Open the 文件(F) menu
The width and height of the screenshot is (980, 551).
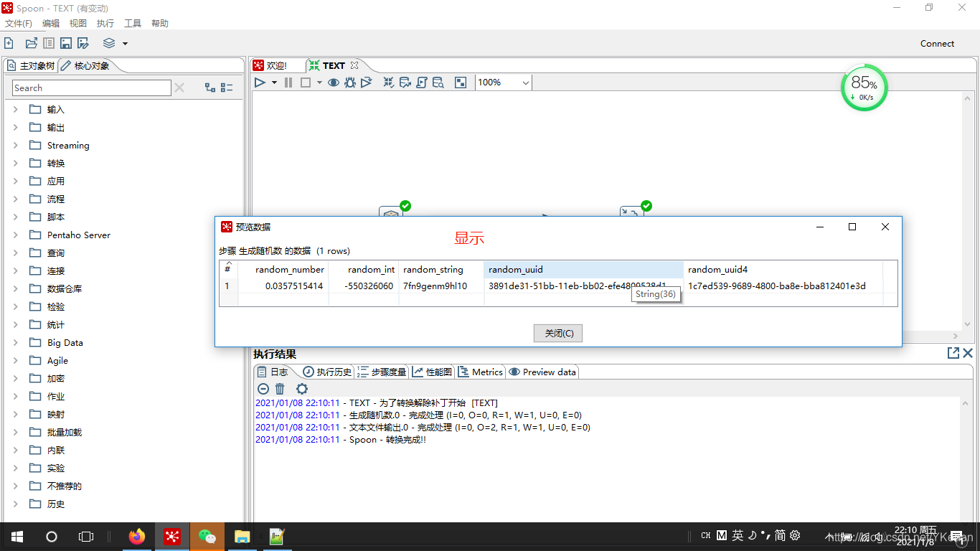point(19,24)
